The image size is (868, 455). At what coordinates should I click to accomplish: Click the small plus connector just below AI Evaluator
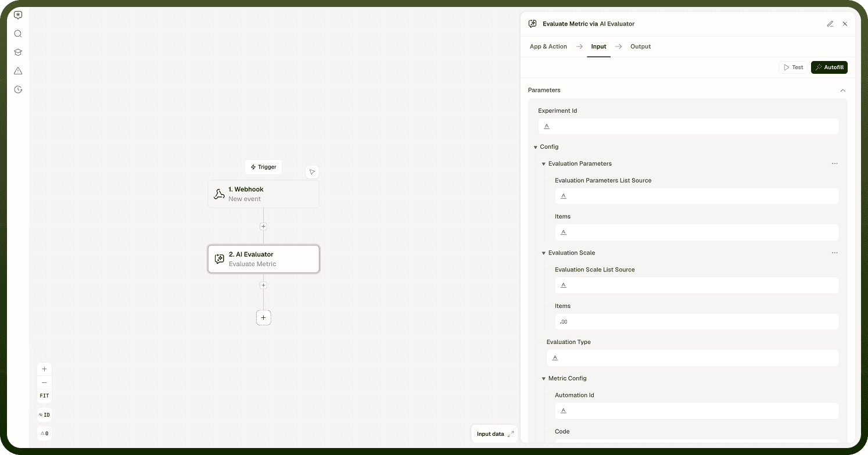coord(263,285)
